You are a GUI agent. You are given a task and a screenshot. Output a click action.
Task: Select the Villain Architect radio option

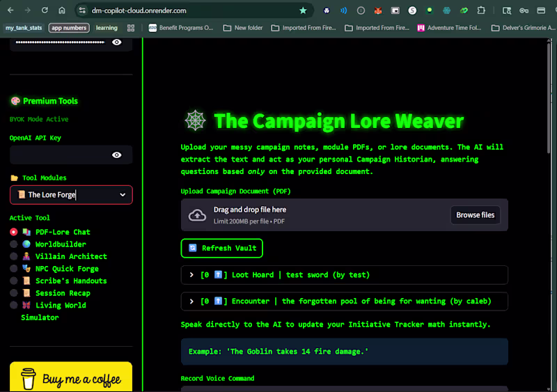(13, 256)
